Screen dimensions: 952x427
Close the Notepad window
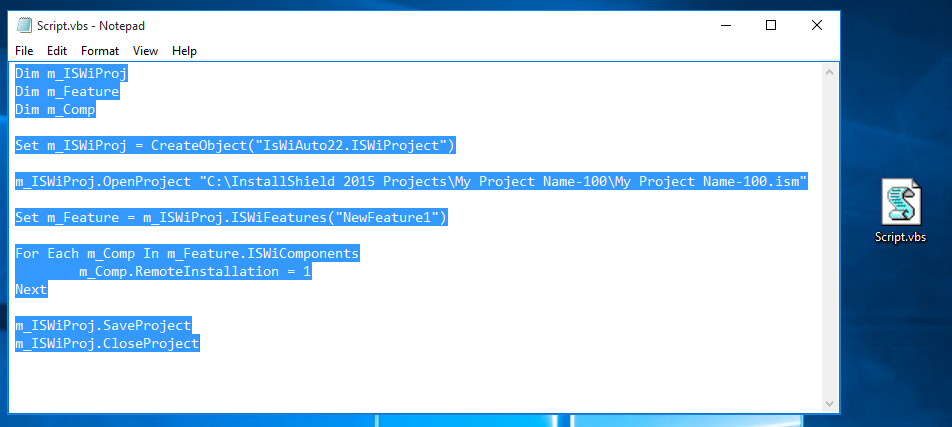pyautogui.click(x=817, y=26)
